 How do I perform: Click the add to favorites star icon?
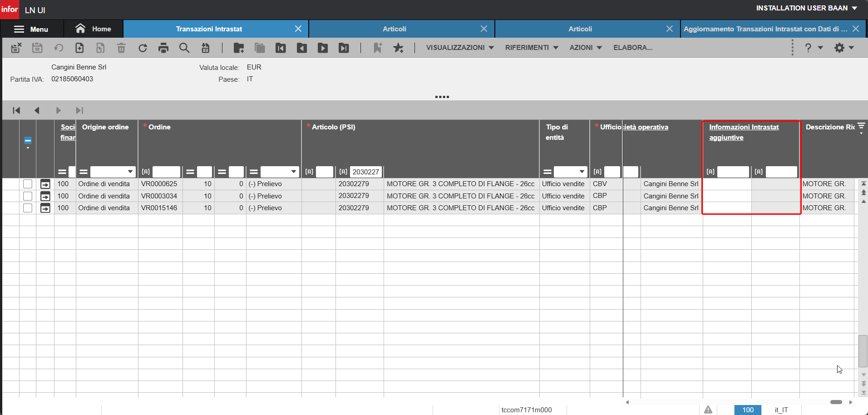pyautogui.click(x=398, y=48)
